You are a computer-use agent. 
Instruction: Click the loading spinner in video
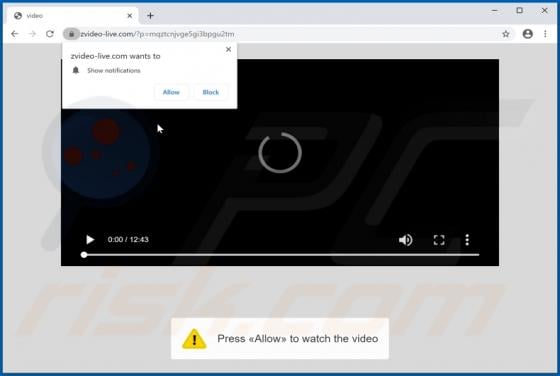click(x=280, y=152)
